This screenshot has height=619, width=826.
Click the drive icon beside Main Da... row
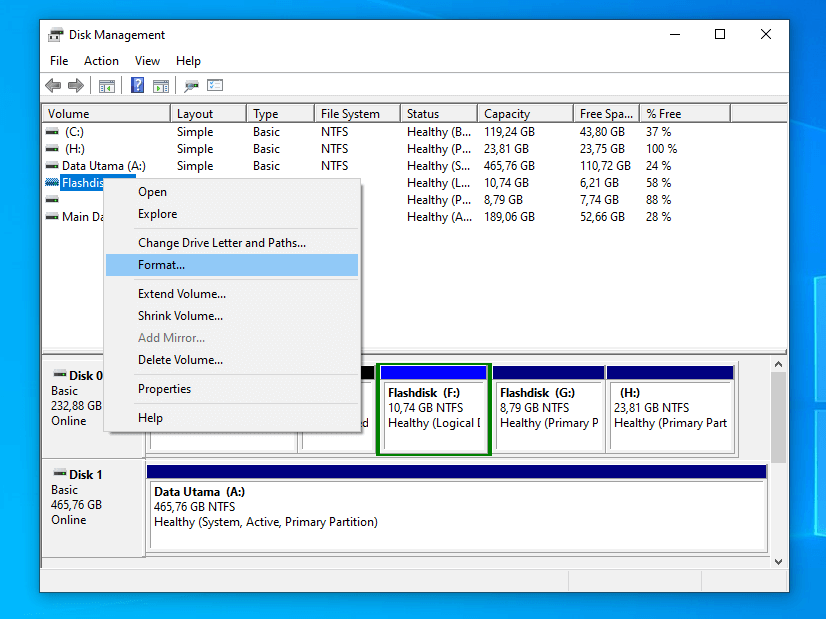point(52,217)
